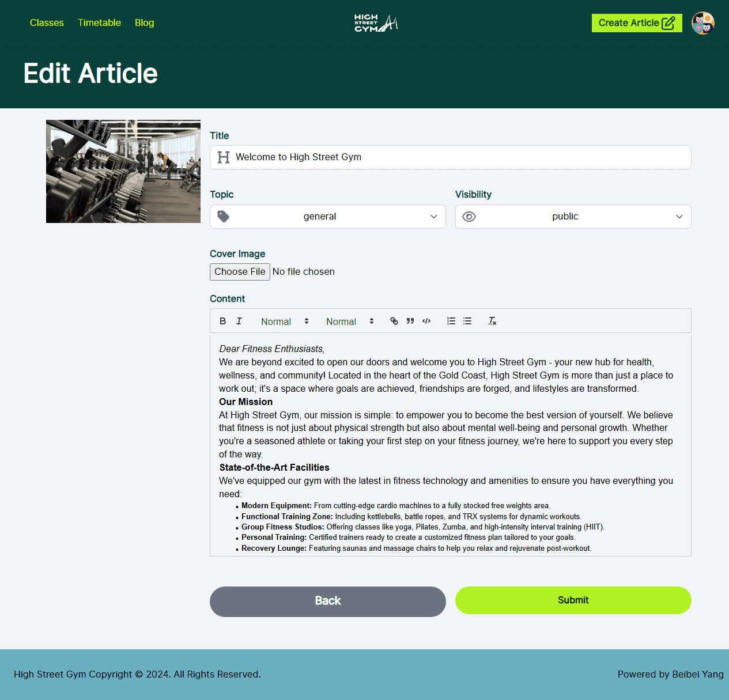Image resolution: width=729 pixels, height=700 pixels.
Task: Toggle bold formatting in editor toolbar
Action: coord(223,321)
